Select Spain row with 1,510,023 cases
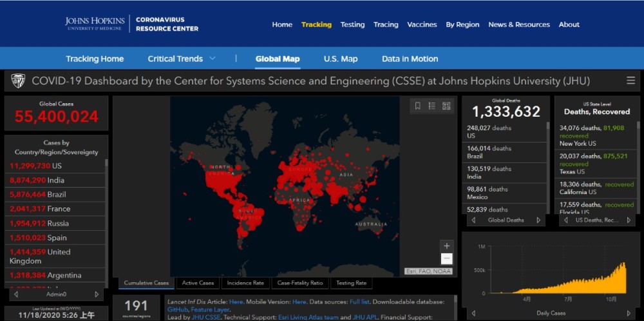644x321 pixels. (56, 238)
